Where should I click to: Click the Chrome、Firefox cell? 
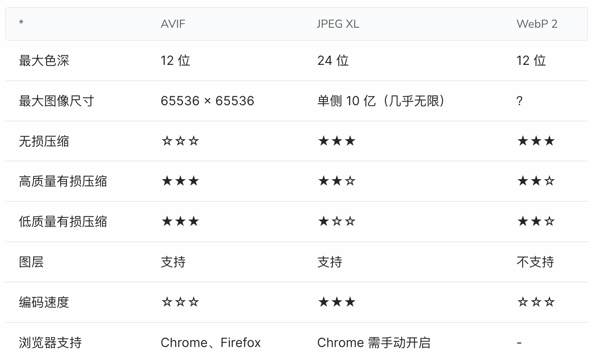(211, 343)
